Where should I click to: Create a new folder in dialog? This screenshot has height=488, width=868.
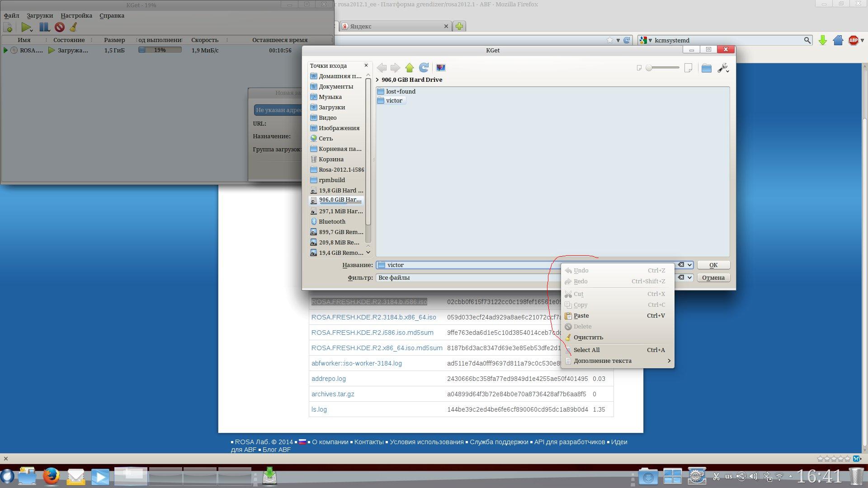tap(706, 68)
